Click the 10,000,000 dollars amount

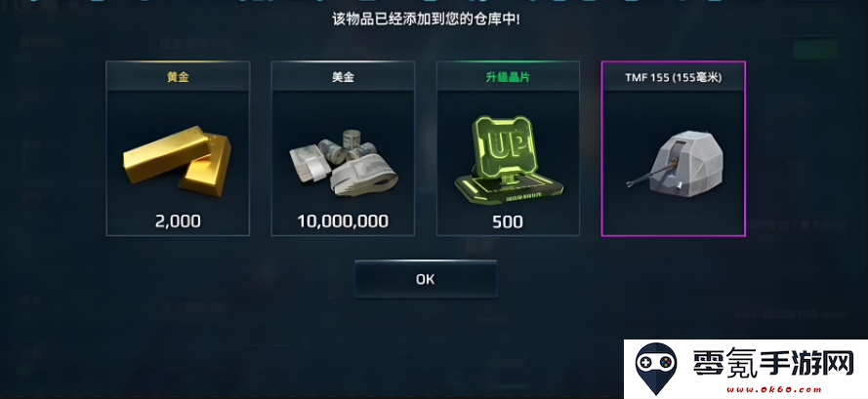click(x=343, y=221)
